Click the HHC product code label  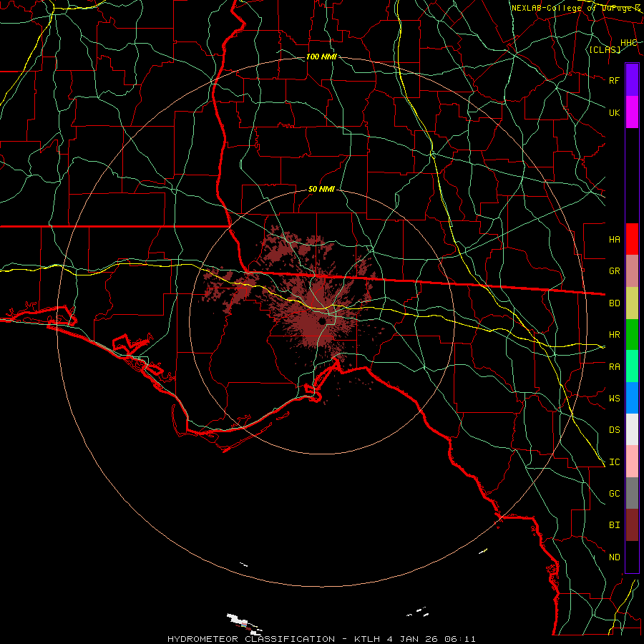click(x=628, y=43)
